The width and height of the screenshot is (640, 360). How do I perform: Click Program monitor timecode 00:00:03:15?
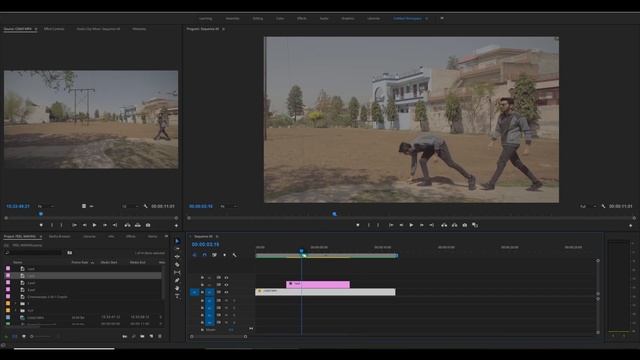pyautogui.click(x=201, y=207)
